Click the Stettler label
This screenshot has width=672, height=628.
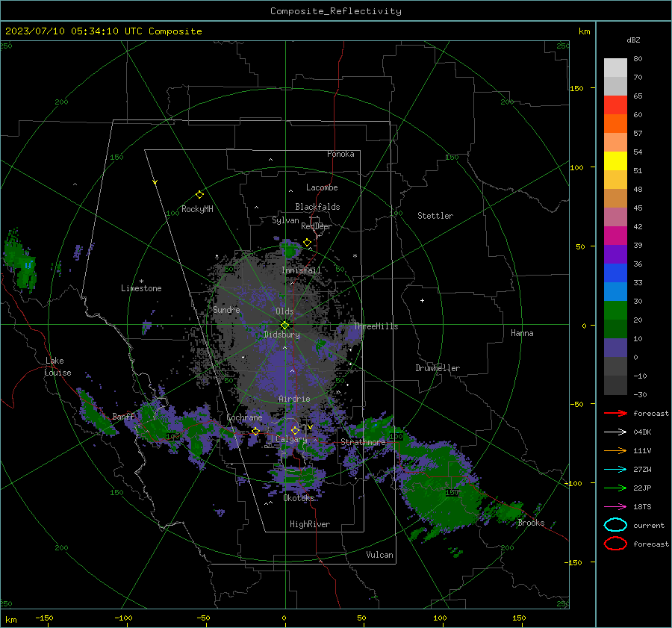coord(435,216)
